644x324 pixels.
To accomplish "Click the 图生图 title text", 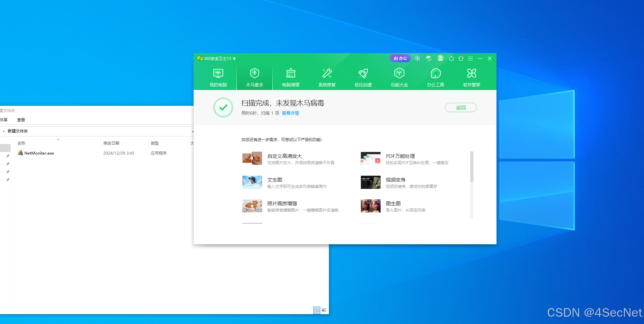I will coord(393,203).
